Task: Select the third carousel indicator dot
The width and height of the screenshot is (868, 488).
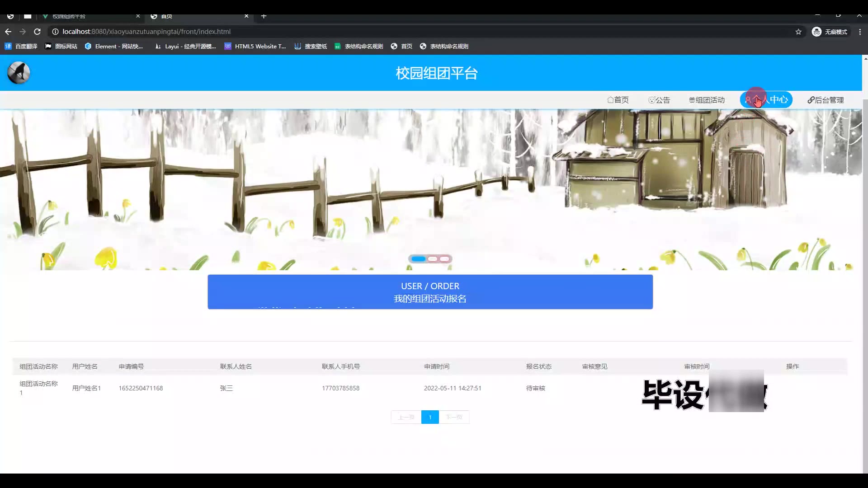Action: (x=445, y=259)
